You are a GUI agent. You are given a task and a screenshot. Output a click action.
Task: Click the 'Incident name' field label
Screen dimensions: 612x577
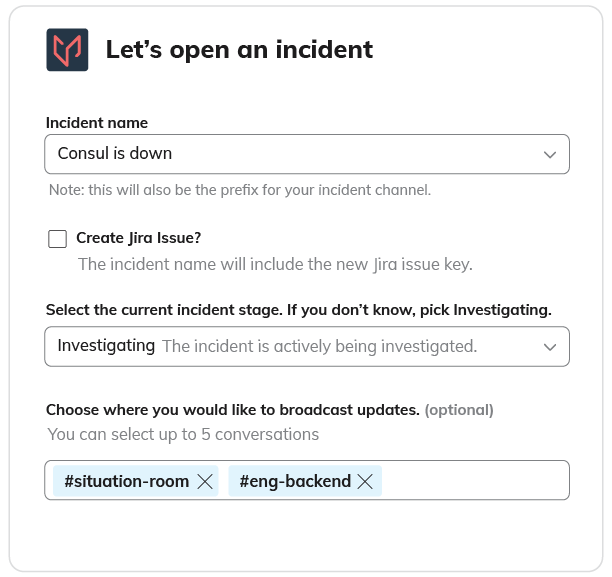[x=97, y=123]
